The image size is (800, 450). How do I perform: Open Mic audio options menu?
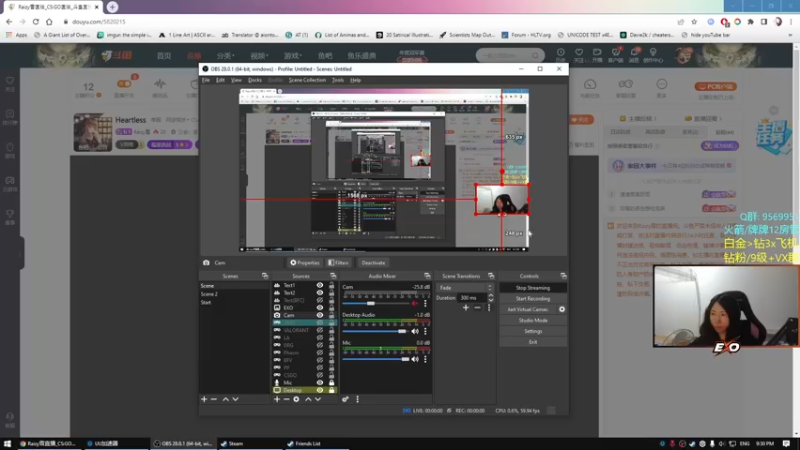425,359
